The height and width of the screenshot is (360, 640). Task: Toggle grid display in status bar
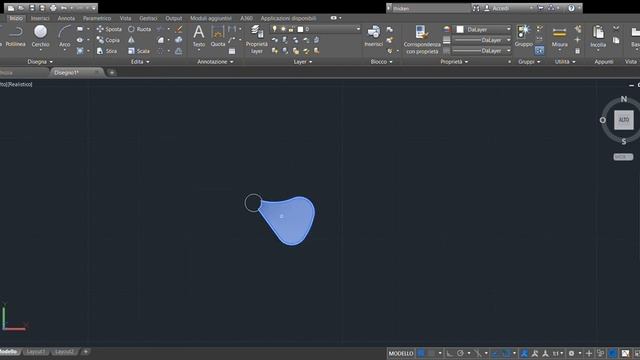coord(421,353)
